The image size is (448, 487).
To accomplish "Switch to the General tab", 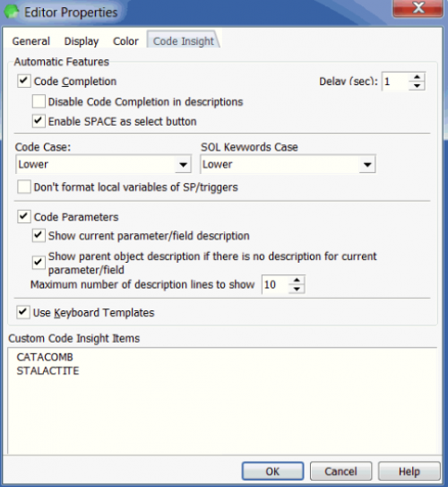I will click(x=31, y=41).
